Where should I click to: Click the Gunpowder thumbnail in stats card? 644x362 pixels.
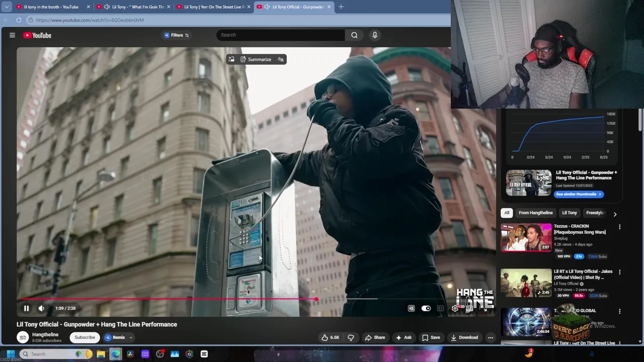[x=528, y=183]
